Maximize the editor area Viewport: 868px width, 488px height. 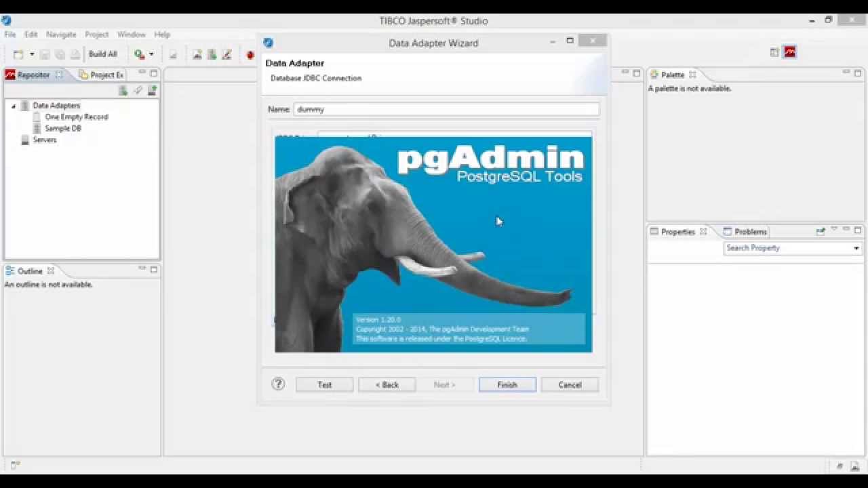636,73
